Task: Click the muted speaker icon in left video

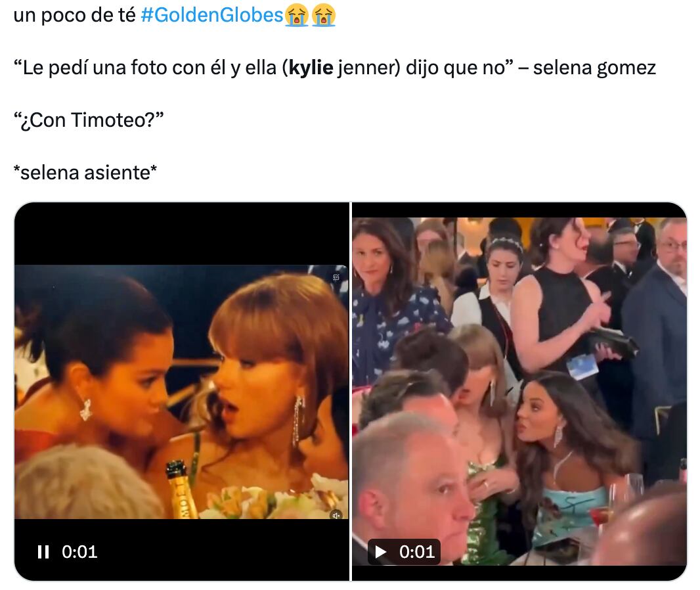Action: click(x=336, y=515)
